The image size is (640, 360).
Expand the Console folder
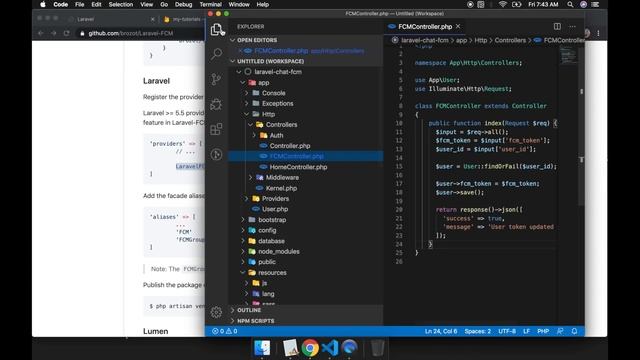[x=247, y=93]
